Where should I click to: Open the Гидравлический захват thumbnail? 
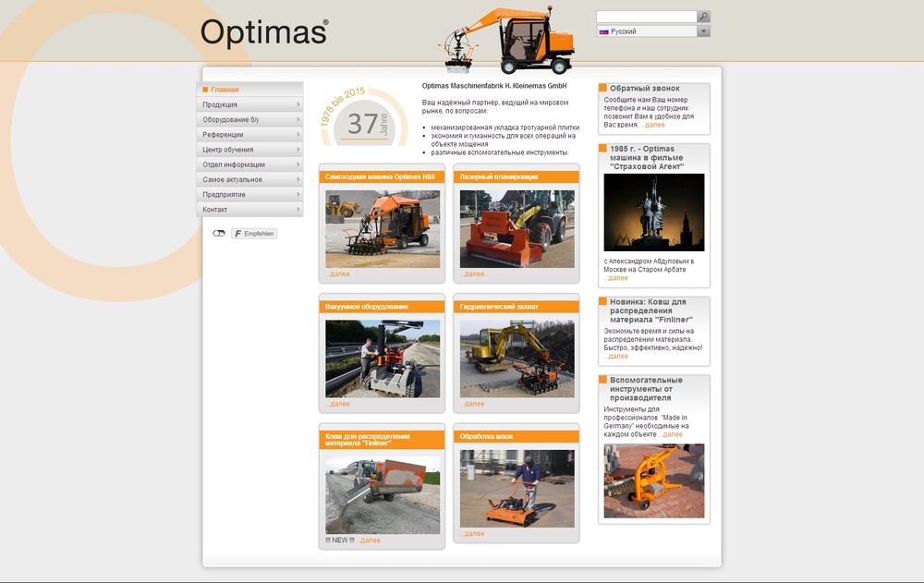(x=517, y=358)
